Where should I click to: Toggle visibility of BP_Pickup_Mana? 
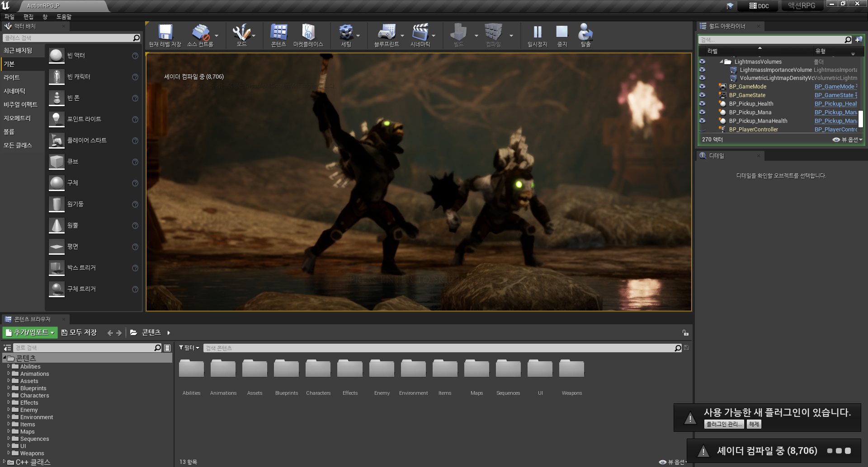(702, 112)
